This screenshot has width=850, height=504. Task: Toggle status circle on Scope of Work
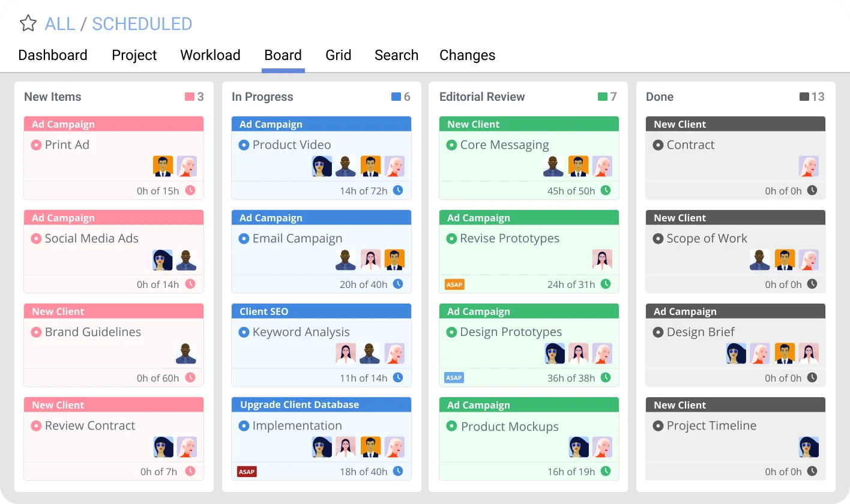(x=658, y=238)
